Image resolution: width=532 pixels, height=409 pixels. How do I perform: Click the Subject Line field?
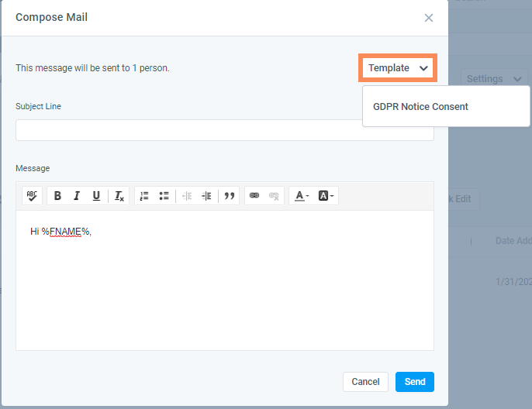225,130
